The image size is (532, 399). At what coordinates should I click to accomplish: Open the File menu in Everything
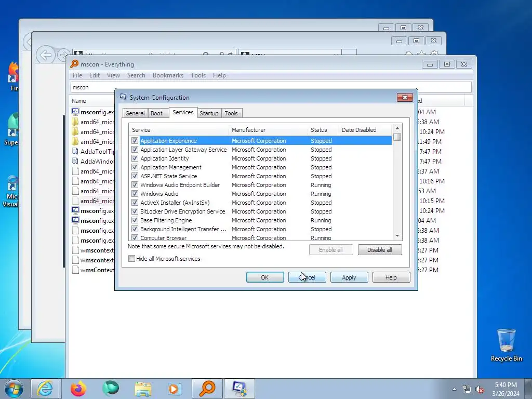77,75
